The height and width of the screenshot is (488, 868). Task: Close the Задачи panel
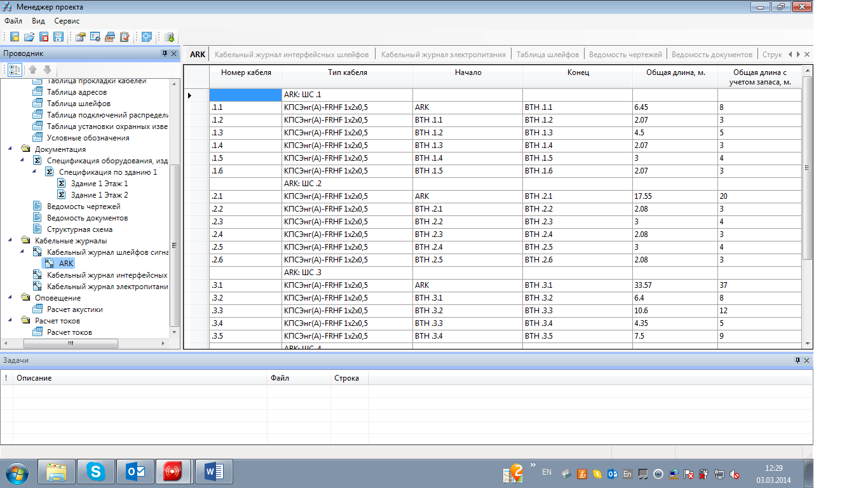[807, 360]
